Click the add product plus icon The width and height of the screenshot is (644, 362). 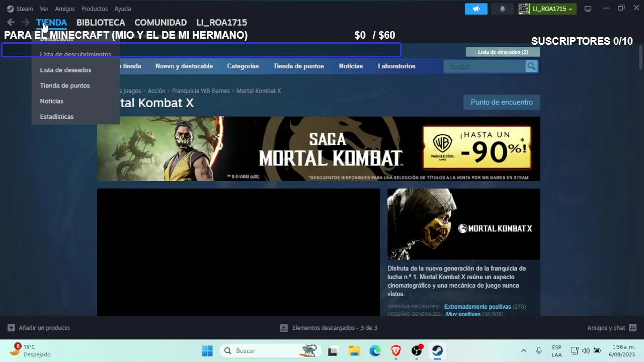[x=11, y=328]
